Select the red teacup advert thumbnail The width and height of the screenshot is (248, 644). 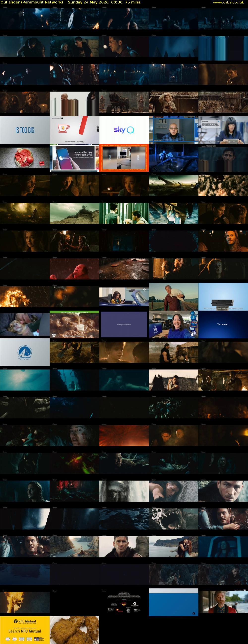point(74,130)
